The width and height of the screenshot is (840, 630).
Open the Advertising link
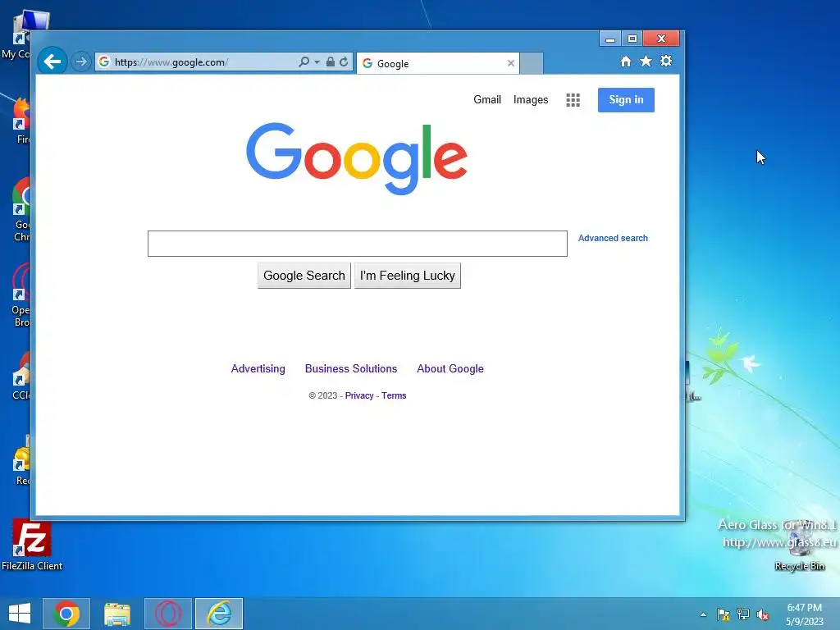coord(258,368)
